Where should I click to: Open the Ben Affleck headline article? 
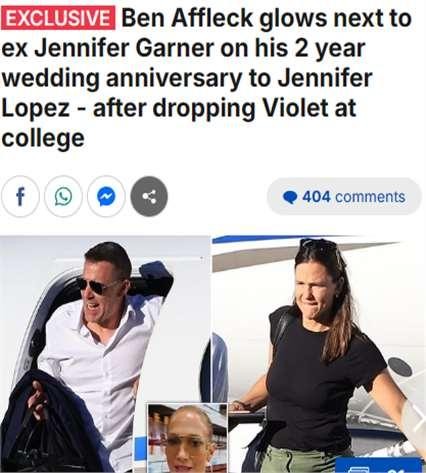(207, 77)
